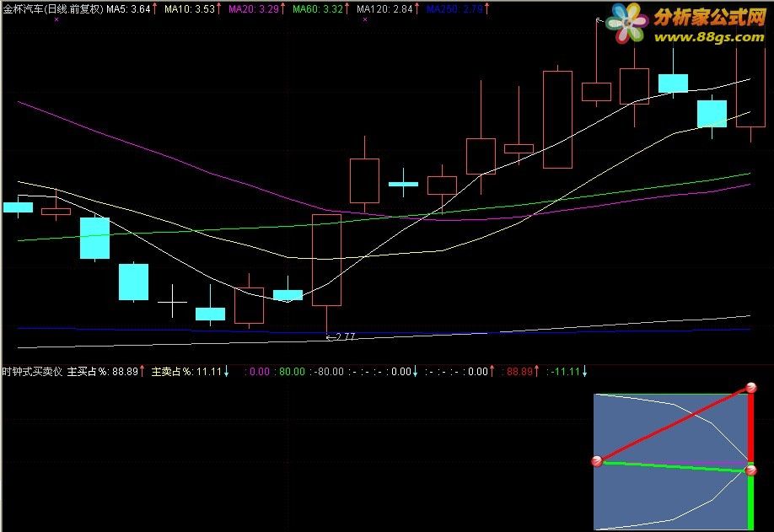Click the red ball at top of red bar
Screen dimensions: 774x532
point(750,387)
